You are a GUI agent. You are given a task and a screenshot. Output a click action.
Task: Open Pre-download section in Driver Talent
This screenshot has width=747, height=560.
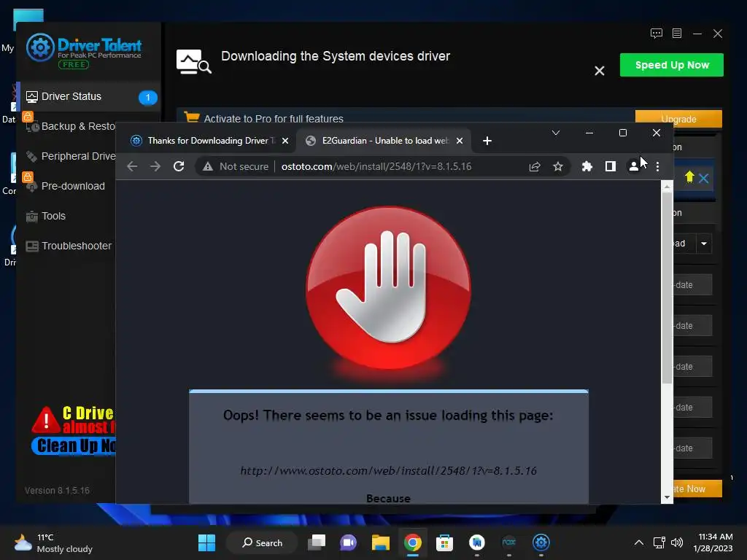(x=66, y=186)
